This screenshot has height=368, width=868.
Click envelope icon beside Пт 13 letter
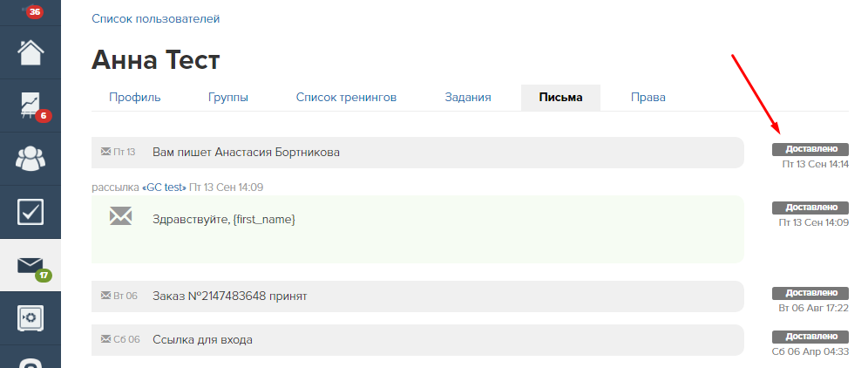coord(105,152)
